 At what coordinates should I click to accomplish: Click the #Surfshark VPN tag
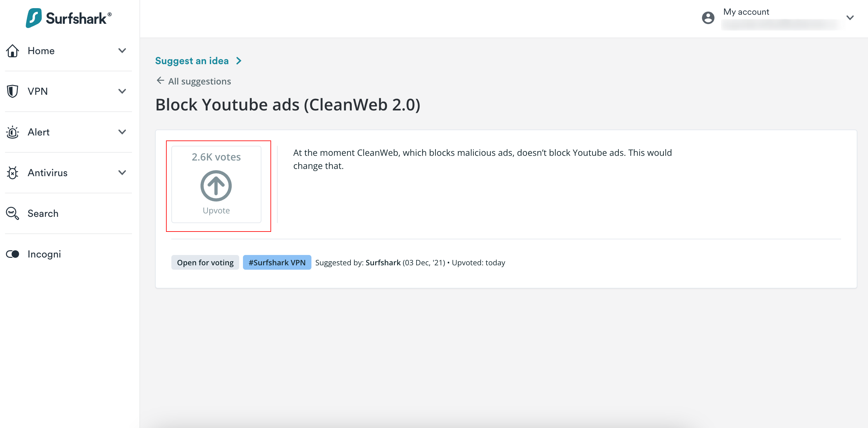click(277, 262)
